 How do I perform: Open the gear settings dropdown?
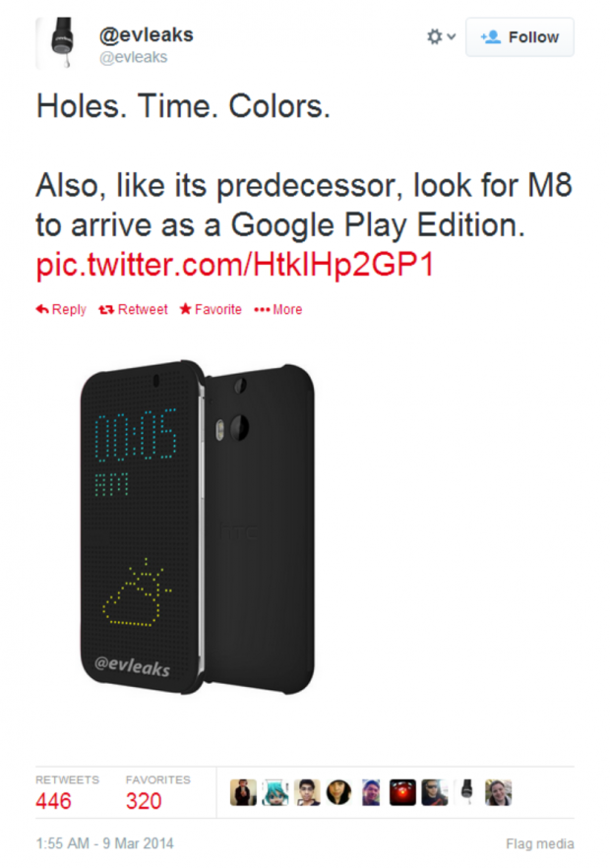click(x=441, y=37)
